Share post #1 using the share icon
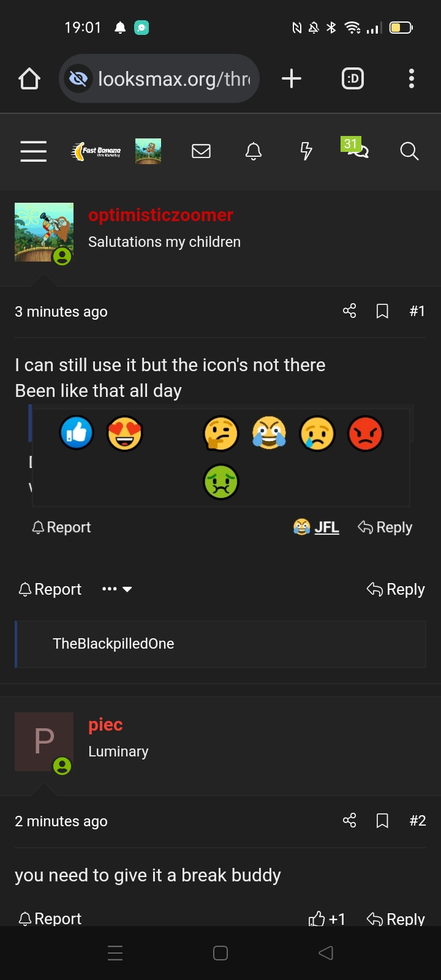This screenshot has width=441, height=980. click(349, 311)
